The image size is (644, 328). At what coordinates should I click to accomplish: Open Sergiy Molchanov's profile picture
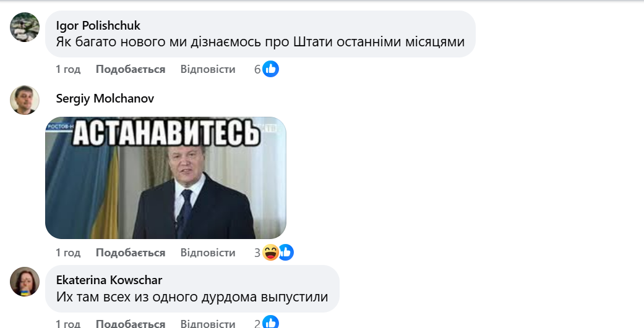point(25,100)
